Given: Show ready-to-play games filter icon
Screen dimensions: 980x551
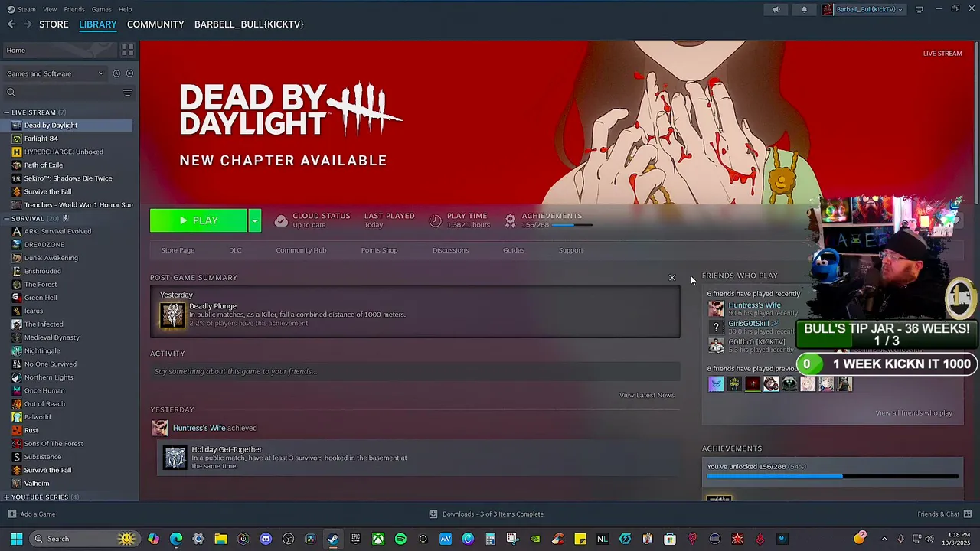Looking at the screenshot, I should pos(129,73).
